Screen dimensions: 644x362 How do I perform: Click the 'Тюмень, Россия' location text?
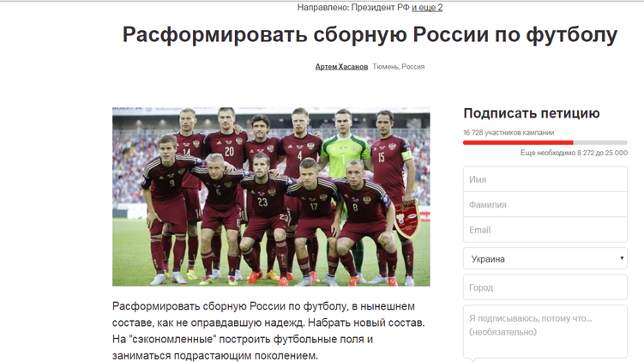click(399, 67)
